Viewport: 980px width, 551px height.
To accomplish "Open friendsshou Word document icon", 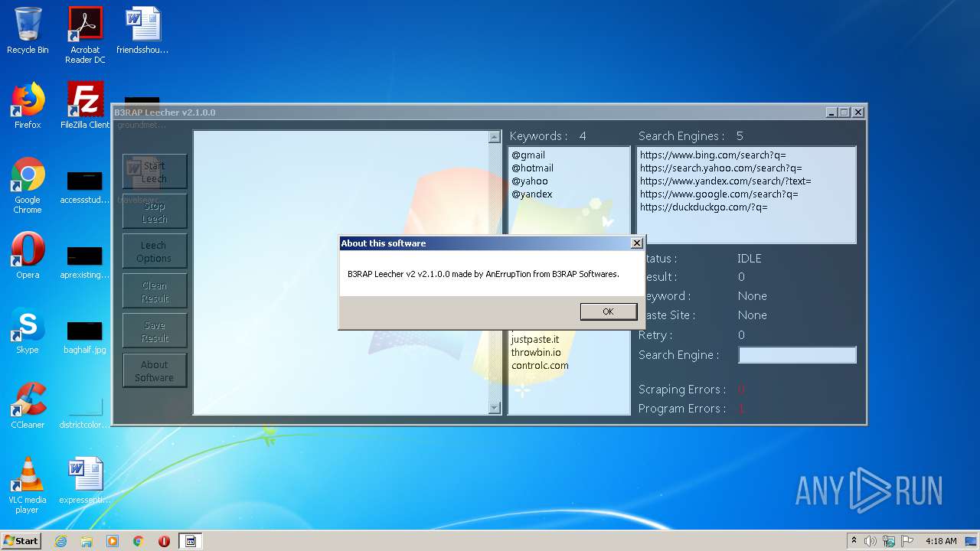I will 142,31.
